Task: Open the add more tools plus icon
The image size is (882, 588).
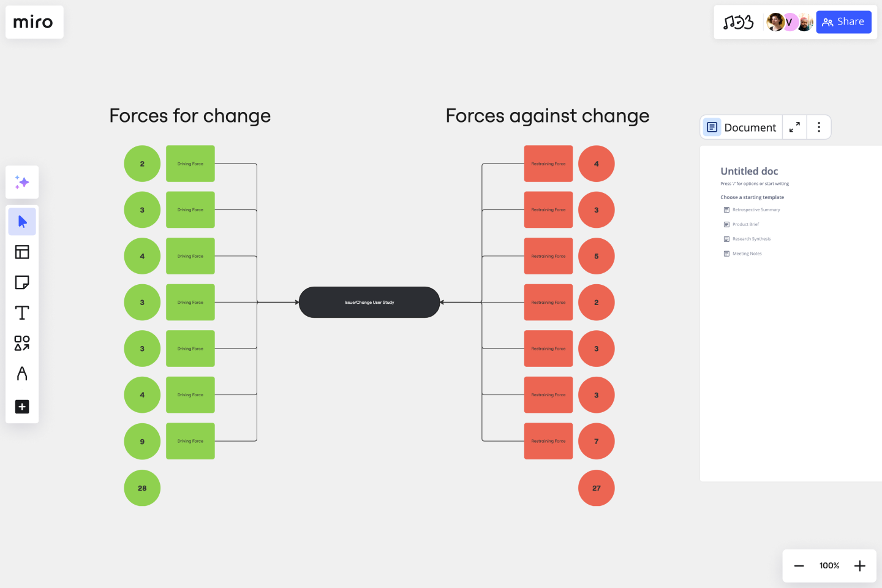Action: (21, 407)
